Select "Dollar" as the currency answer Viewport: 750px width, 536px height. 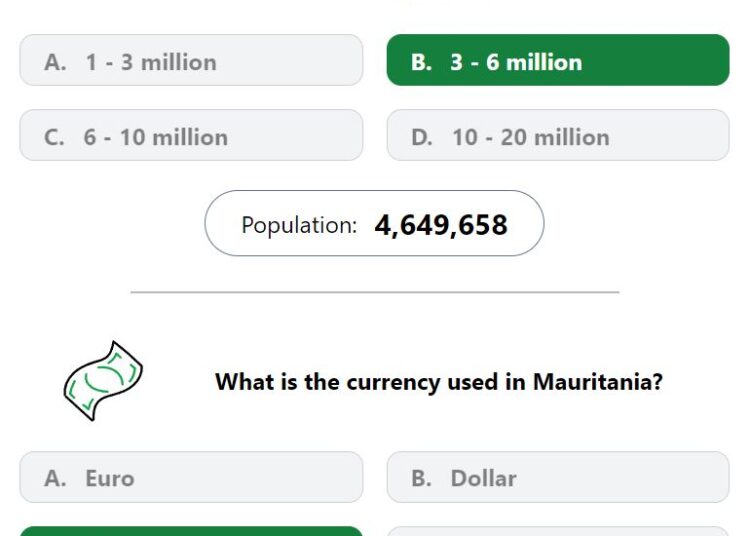[558, 477]
